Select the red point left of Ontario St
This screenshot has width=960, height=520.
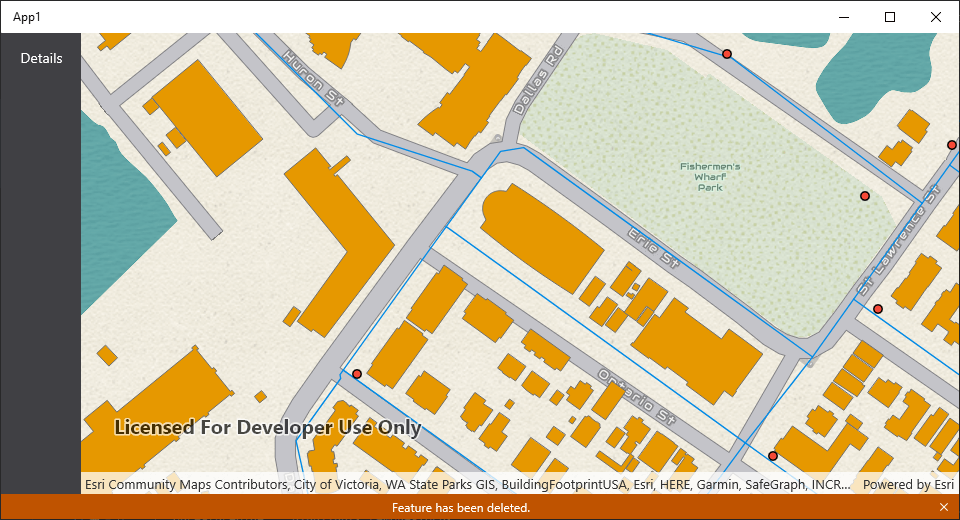tap(357, 373)
